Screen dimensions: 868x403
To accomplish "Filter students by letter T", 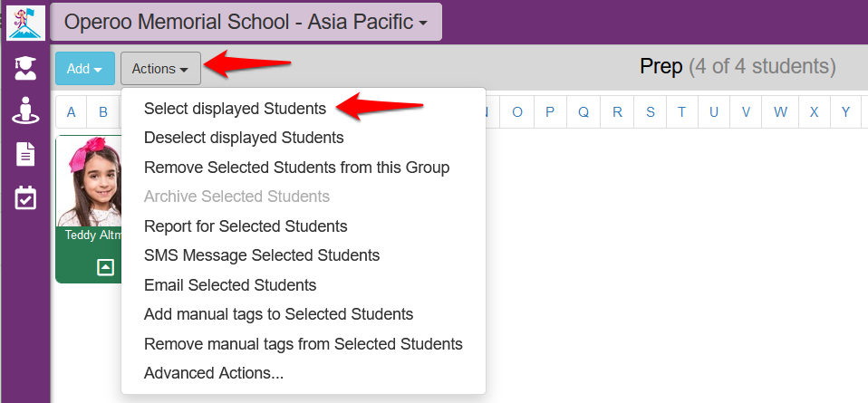I will tap(682, 111).
